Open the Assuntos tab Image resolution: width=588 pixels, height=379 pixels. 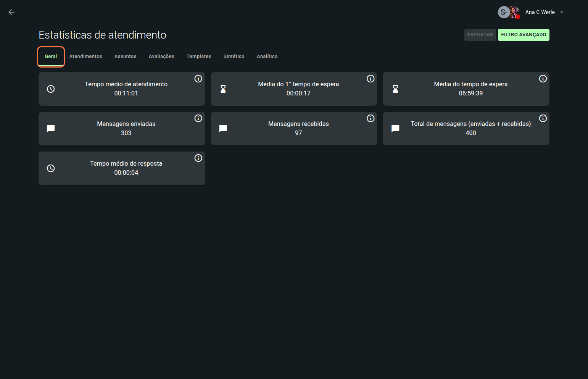click(x=125, y=56)
